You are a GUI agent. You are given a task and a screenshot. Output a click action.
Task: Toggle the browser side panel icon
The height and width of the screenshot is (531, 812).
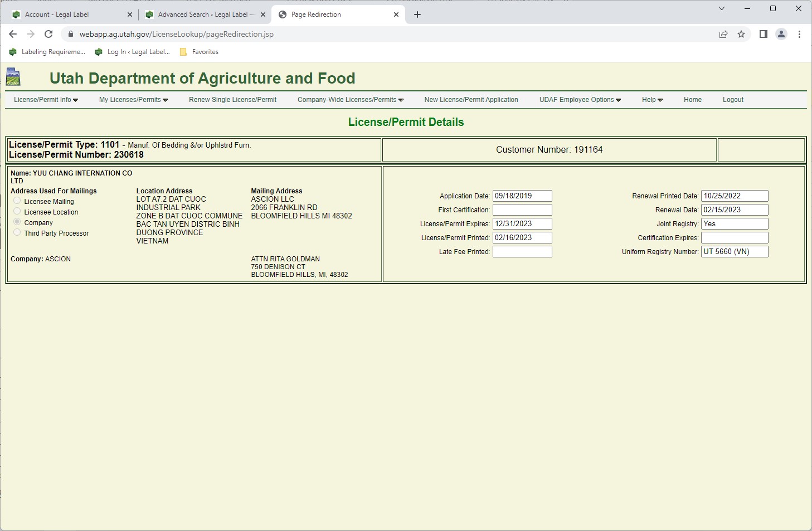[x=764, y=34]
